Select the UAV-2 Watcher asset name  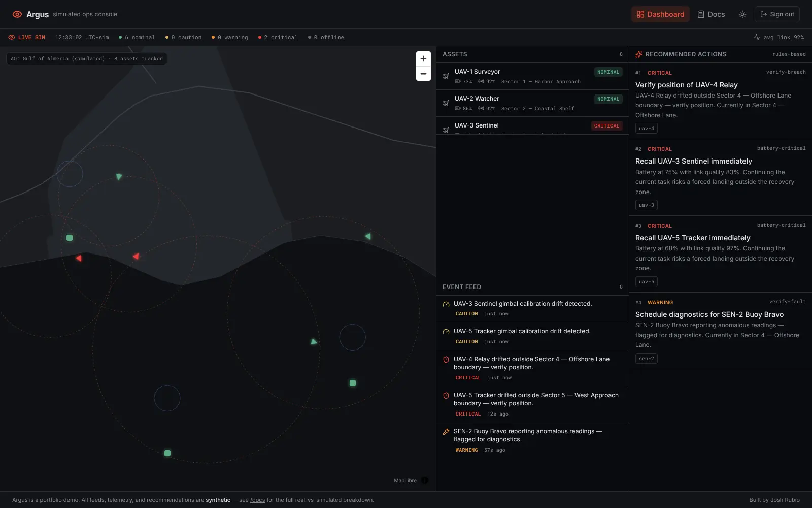click(x=477, y=99)
